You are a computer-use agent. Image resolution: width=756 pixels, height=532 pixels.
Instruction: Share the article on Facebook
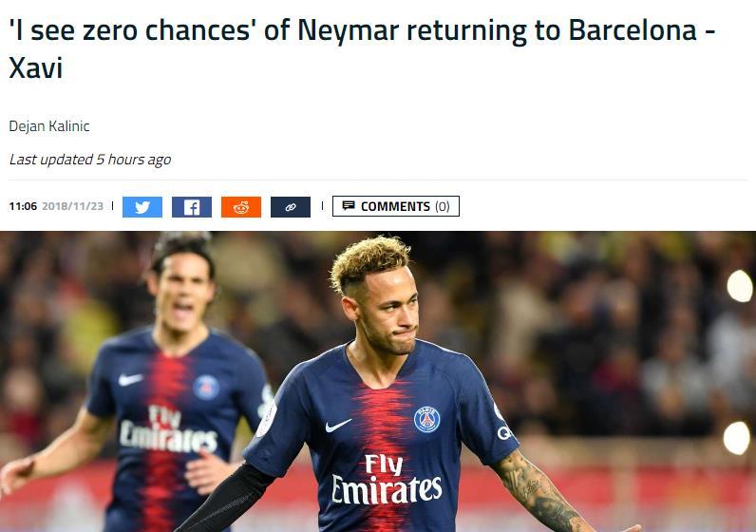pyautogui.click(x=192, y=207)
